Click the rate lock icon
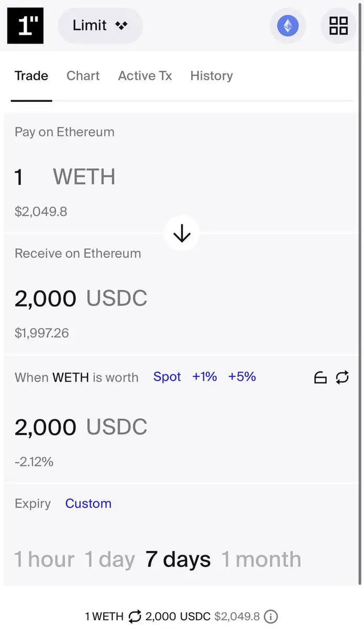Screen dimensions: 364x629 [x=321, y=377]
